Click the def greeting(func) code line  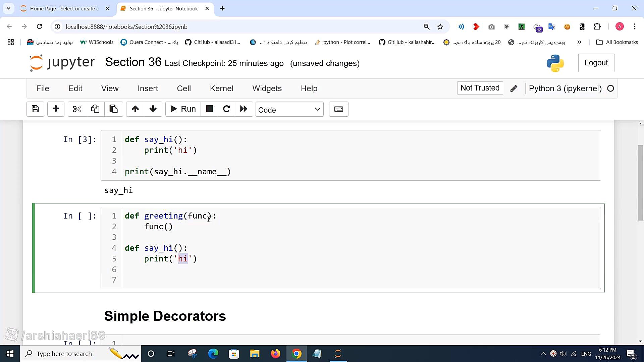point(170,216)
